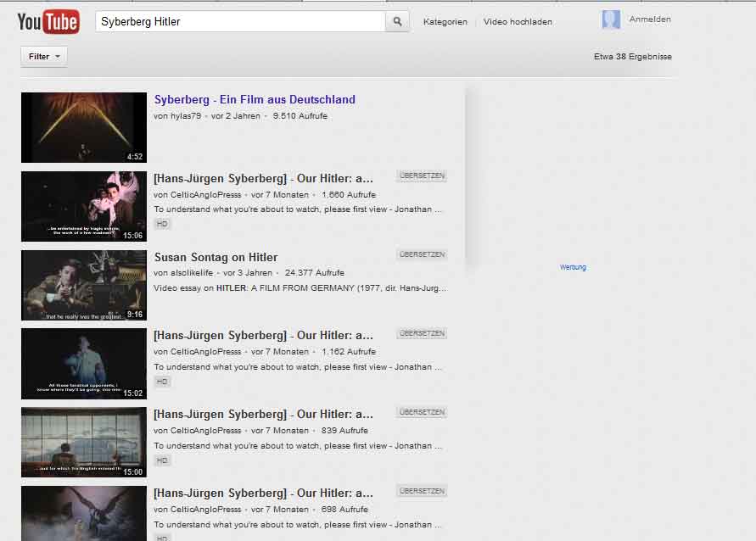
Task: Click the Anmelden sign-in link
Action: click(x=650, y=20)
